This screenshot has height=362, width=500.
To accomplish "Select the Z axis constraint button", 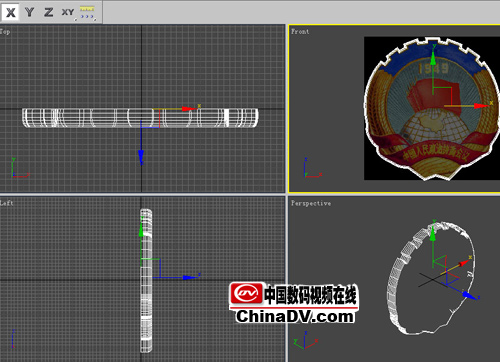I will click(x=49, y=12).
